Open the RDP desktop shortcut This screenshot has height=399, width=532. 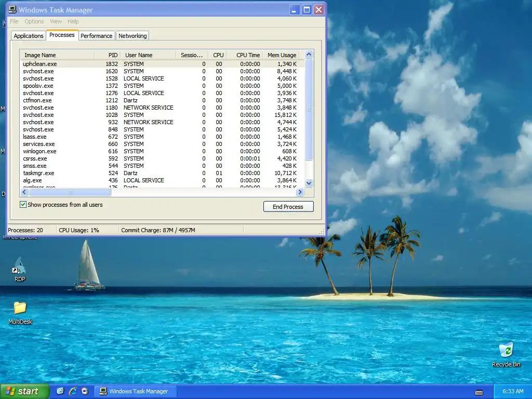(x=19, y=269)
